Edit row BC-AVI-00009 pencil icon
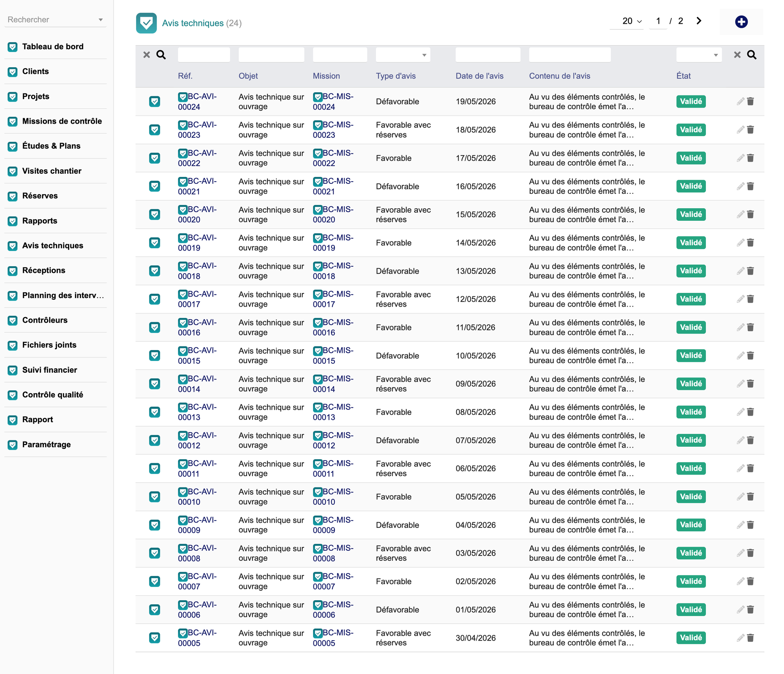Screen dimensions: 784x674 coord(740,525)
